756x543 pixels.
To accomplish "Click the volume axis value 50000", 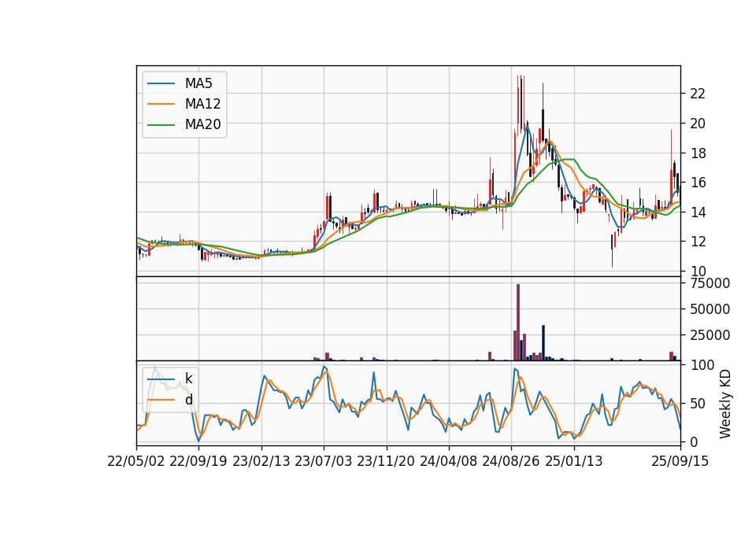I will coord(710,309).
